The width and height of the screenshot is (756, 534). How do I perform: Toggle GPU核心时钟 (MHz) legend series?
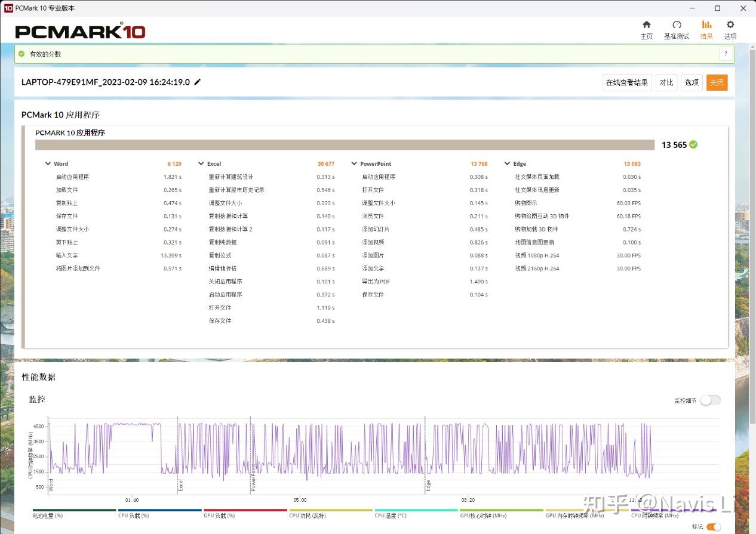click(502, 513)
